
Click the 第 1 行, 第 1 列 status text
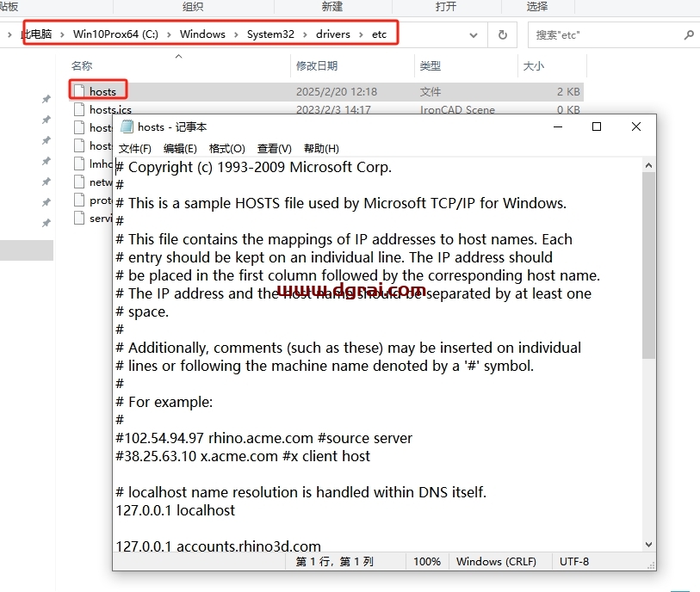click(334, 562)
